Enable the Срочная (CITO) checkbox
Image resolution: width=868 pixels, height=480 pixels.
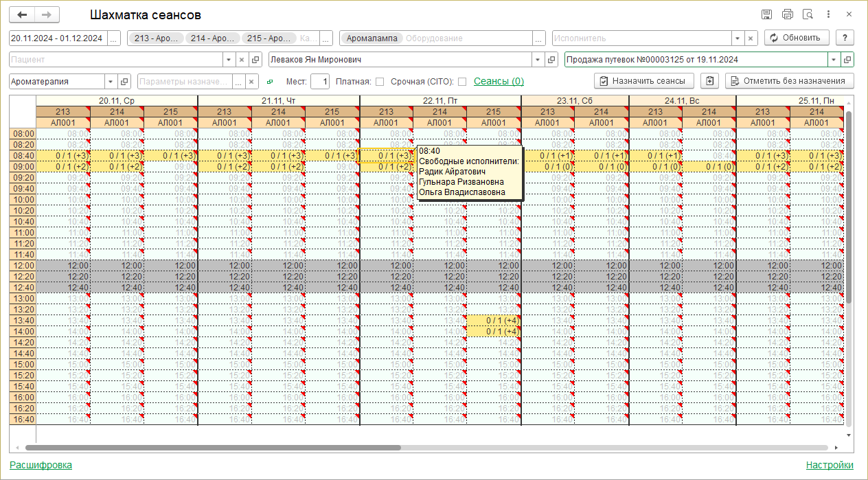pyautogui.click(x=462, y=82)
